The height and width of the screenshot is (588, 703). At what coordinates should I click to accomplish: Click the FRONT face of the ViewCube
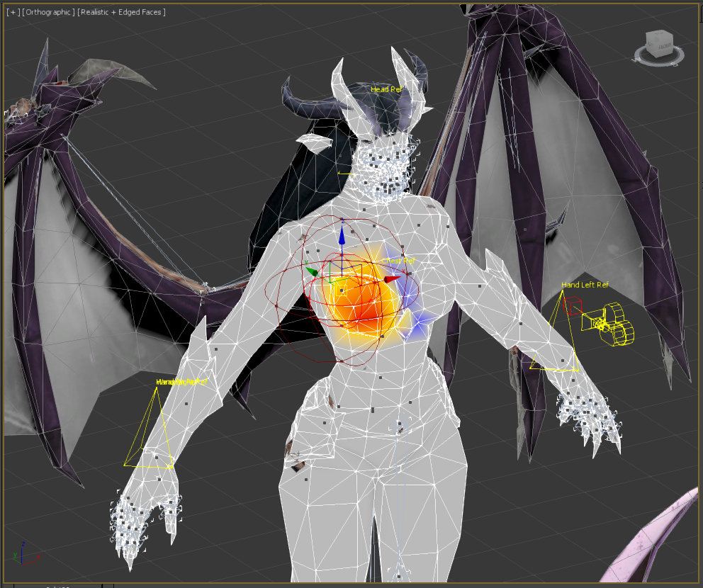[x=665, y=46]
